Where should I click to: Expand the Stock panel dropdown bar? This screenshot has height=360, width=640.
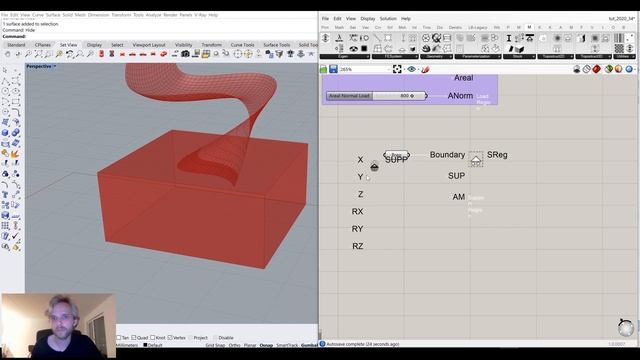[x=519, y=57]
